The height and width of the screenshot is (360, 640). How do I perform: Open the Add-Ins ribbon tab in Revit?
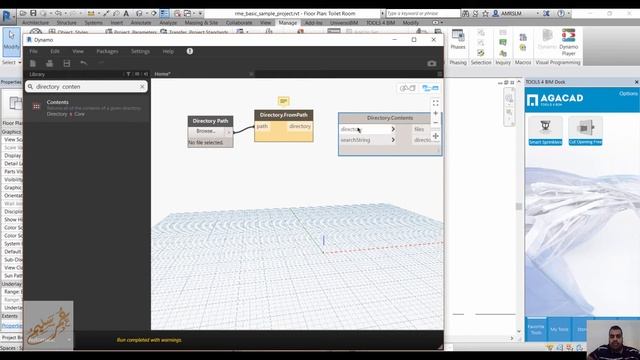(x=313, y=22)
